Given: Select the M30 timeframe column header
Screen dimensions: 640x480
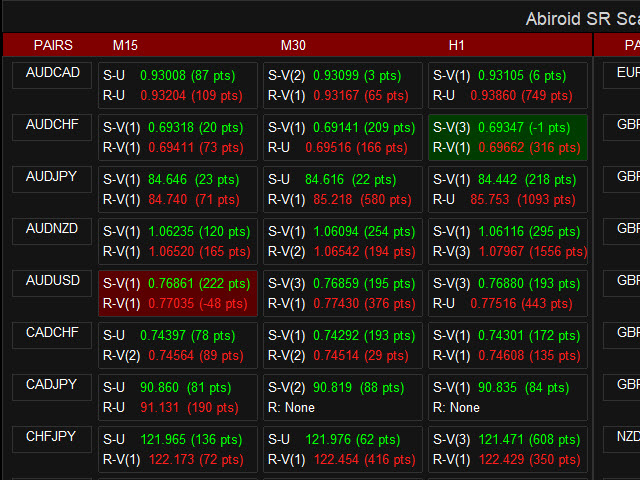Looking at the screenshot, I should [x=293, y=45].
